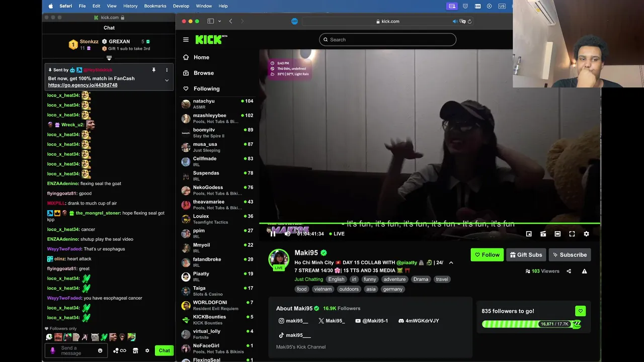Screen dimensions: 644x362
Task: Click the Send a message field
Action: point(77,350)
